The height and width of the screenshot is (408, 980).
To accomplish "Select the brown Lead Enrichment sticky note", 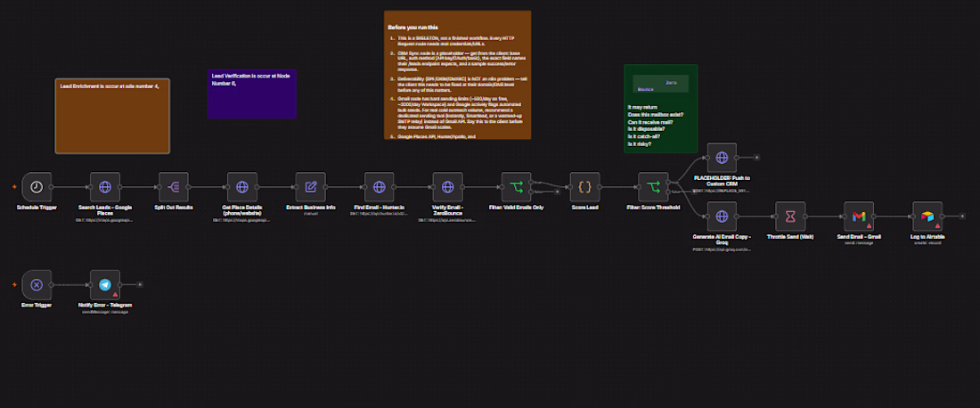I will click(112, 116).
